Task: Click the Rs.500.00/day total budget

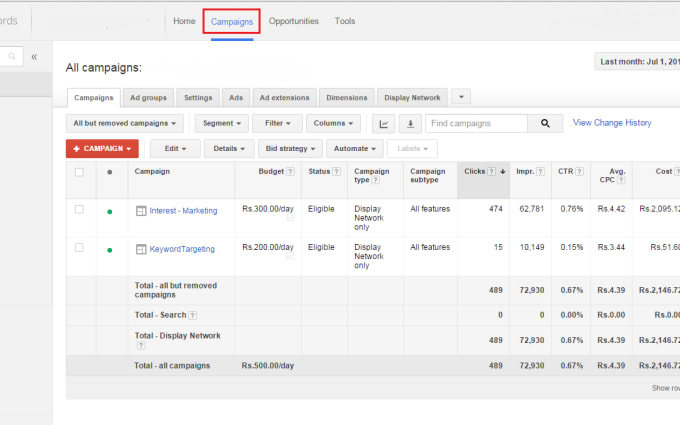Action: pos(268,366)
